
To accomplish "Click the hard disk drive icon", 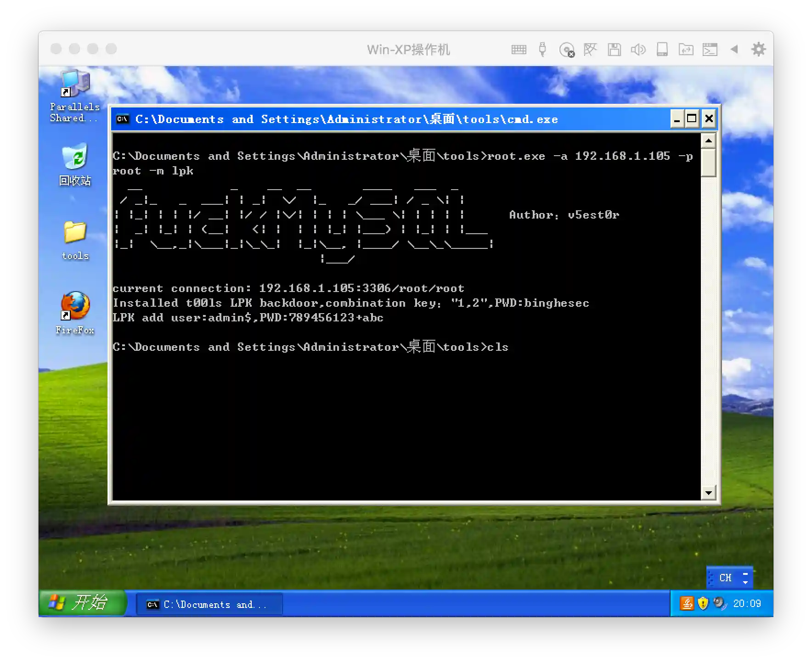I will (x=662, y=50).
